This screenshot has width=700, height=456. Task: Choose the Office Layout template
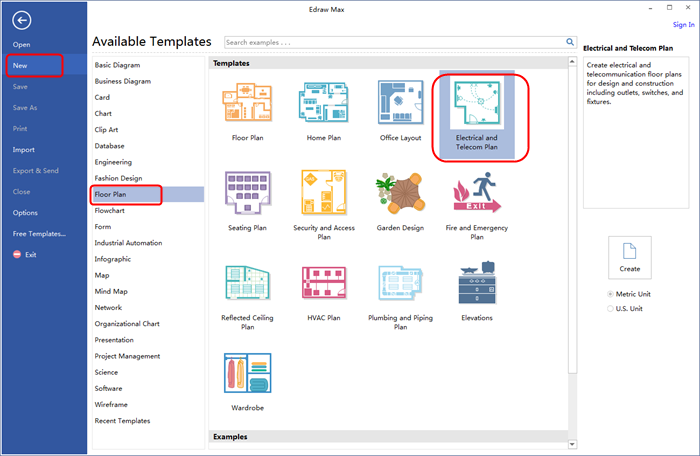pos(400,103)
